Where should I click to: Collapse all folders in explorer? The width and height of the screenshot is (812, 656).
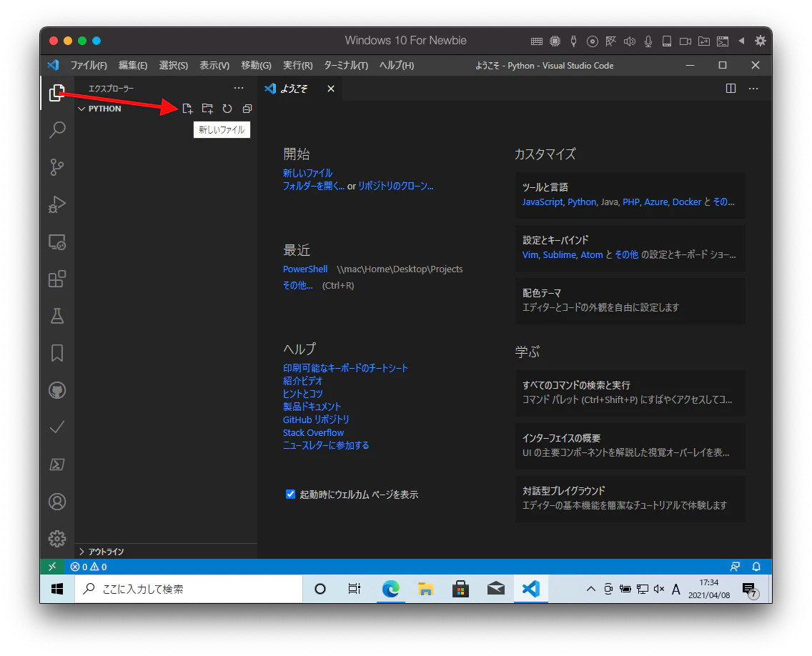coord(247,109)
